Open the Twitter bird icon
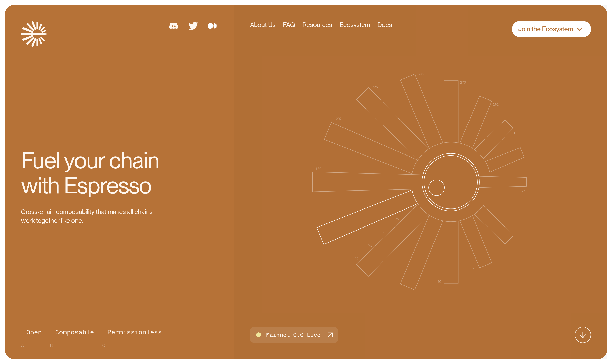 coord(193,26)
